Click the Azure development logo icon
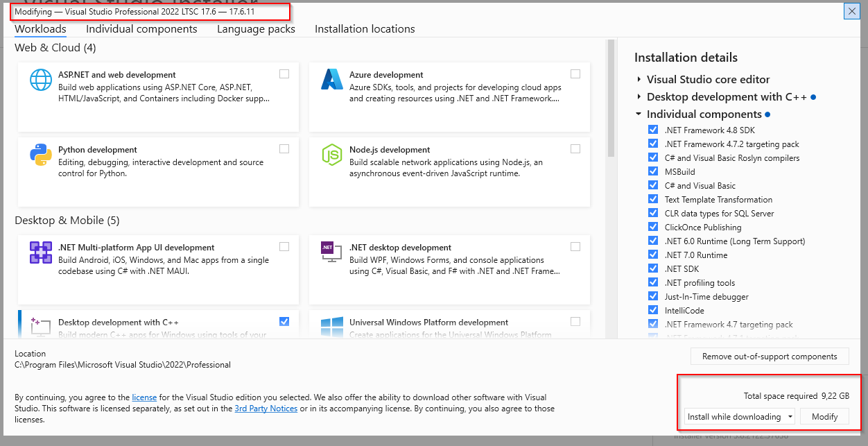The image size is (868, 446). [332, 80]
